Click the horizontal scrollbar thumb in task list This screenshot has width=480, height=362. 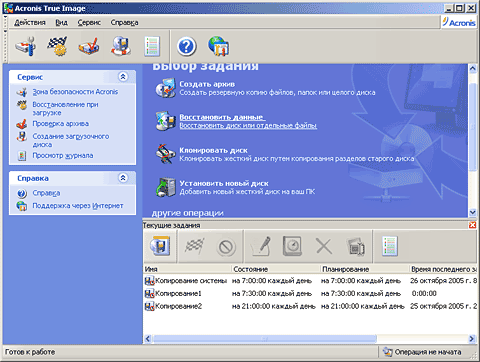point(265,339)
